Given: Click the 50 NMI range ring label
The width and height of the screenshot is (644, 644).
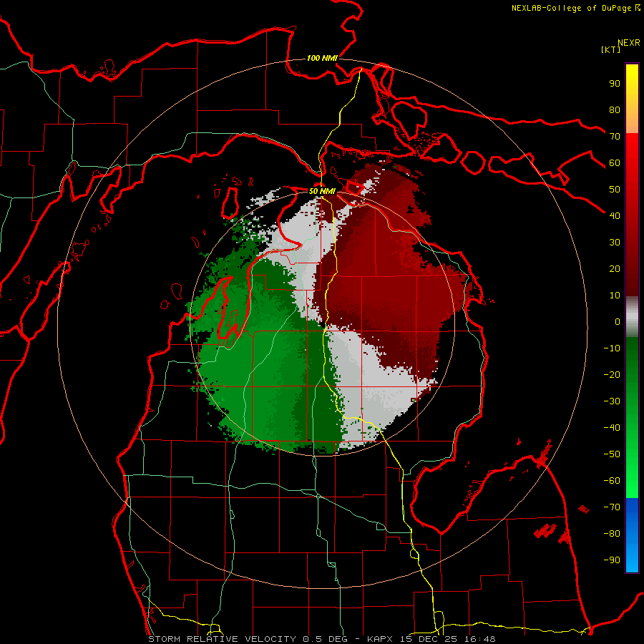Looking at the screenshot, I should coord(322,191).
